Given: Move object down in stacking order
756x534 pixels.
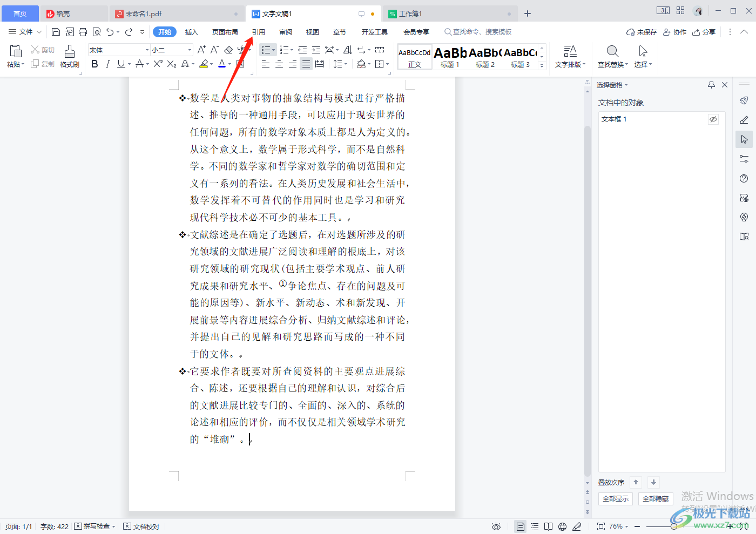Looking at the screenshot, I should (x=653, y=482).
